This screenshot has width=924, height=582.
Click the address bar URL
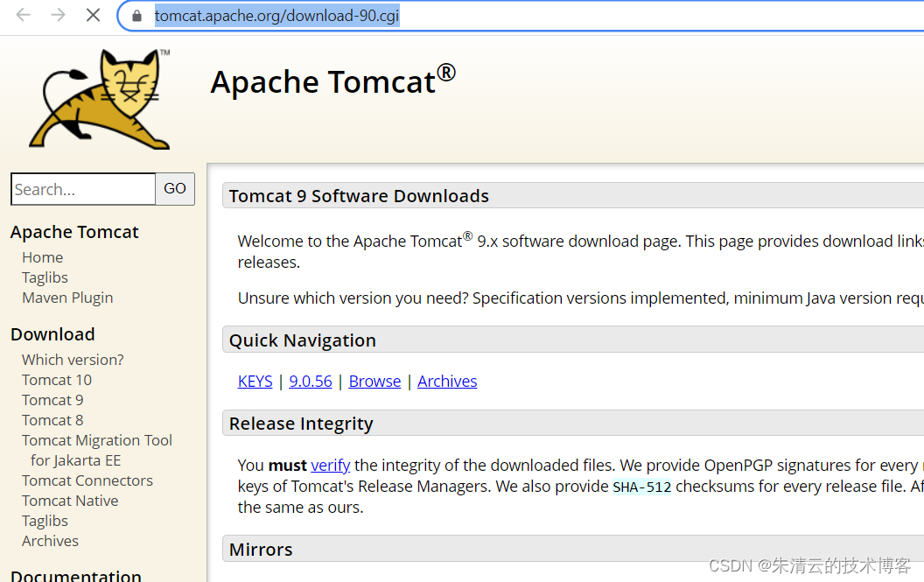(277, 16)
